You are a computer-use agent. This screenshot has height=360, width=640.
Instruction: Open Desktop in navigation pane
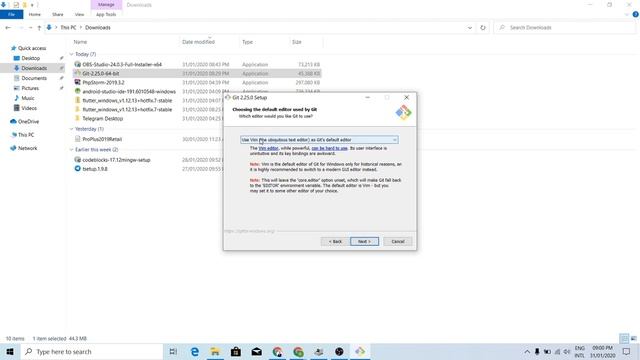click(x=31, y=58)
